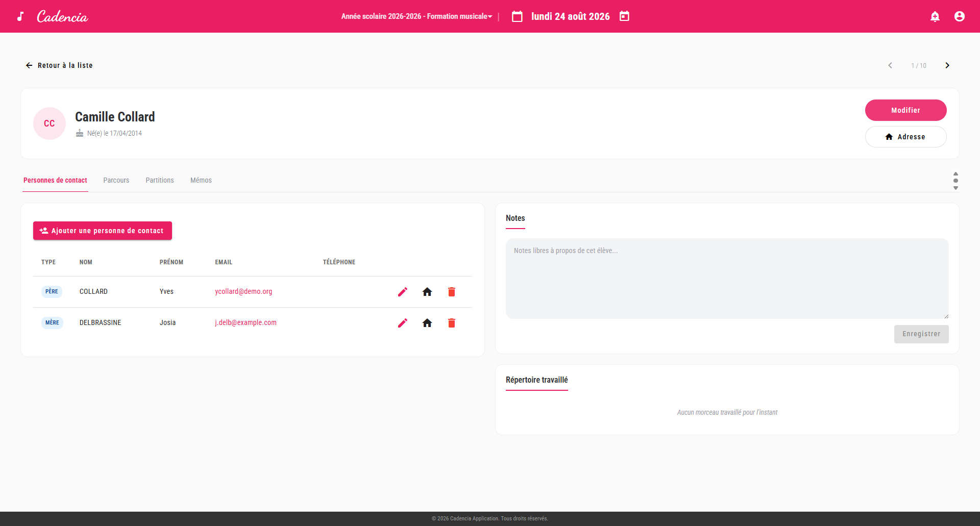
Task: Switch to the Mémos tab
Action: 201,180
